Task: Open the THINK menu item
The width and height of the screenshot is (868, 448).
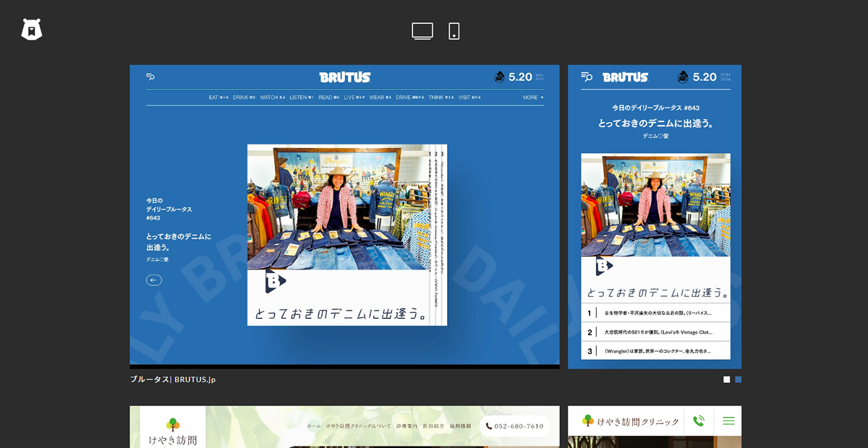Action: point(441,98)
